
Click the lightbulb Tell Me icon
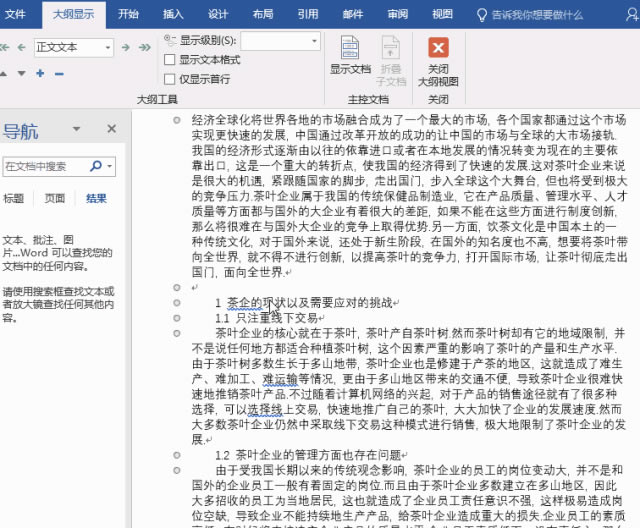482,15
